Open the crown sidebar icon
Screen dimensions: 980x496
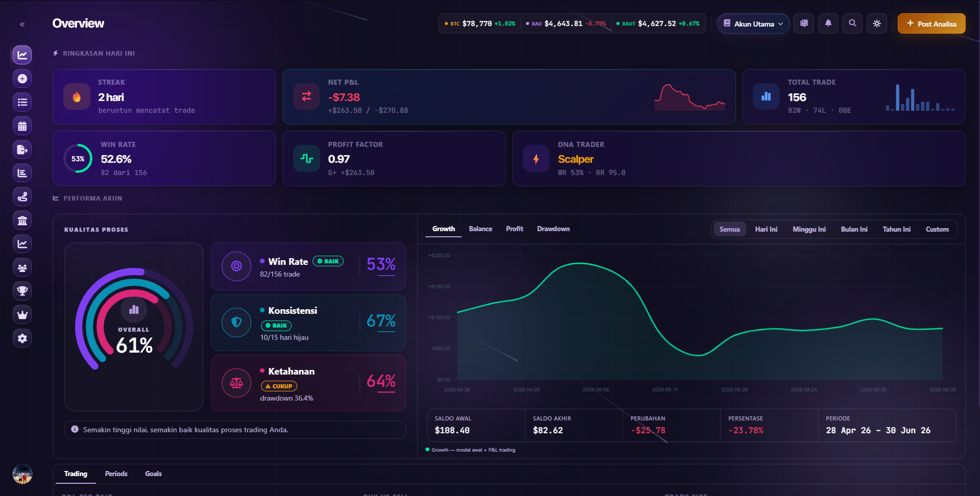point(22,315)
